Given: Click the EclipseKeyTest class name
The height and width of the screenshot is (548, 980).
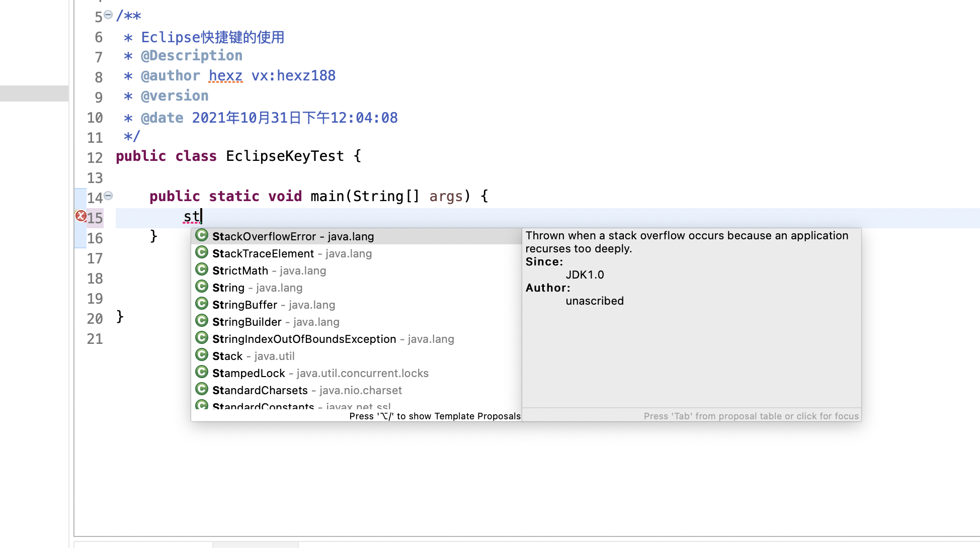Looking at the screenshot, I should (285, 156).
